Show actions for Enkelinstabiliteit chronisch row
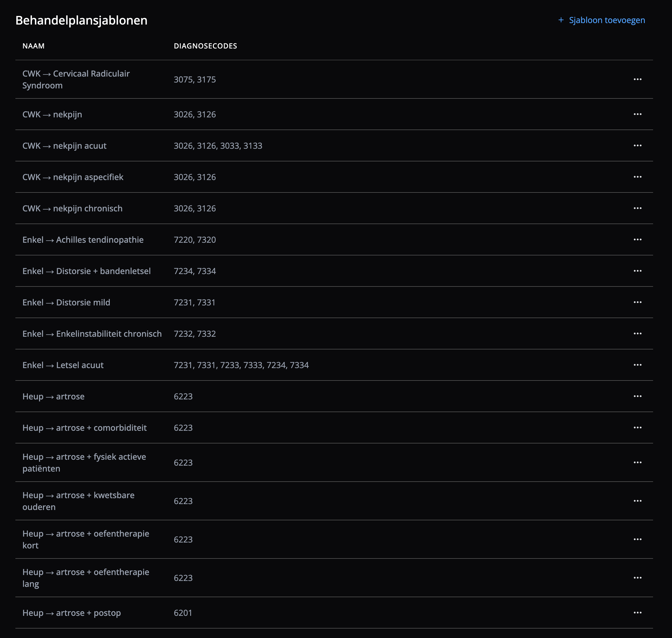This screenshot has width=672, height=638. [637, 333]
